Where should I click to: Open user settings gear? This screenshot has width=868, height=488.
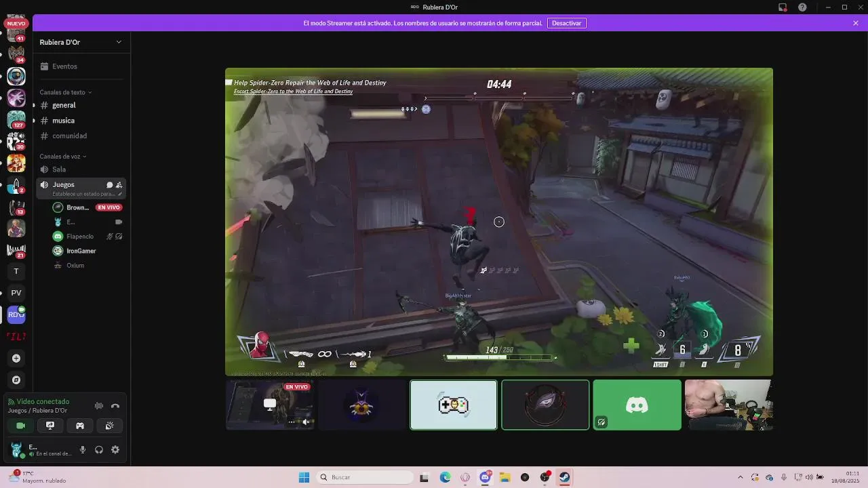click(115, 449)
